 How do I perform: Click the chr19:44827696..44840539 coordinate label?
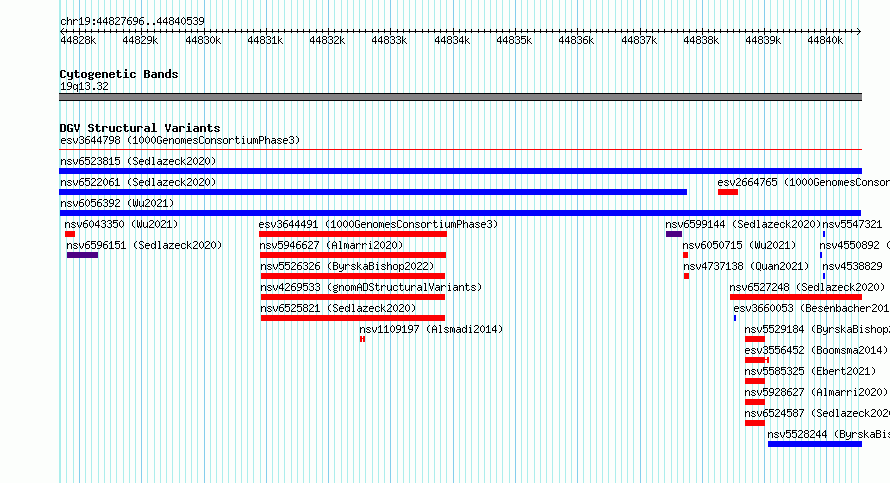pyautogui.click(x=132, y=21)
